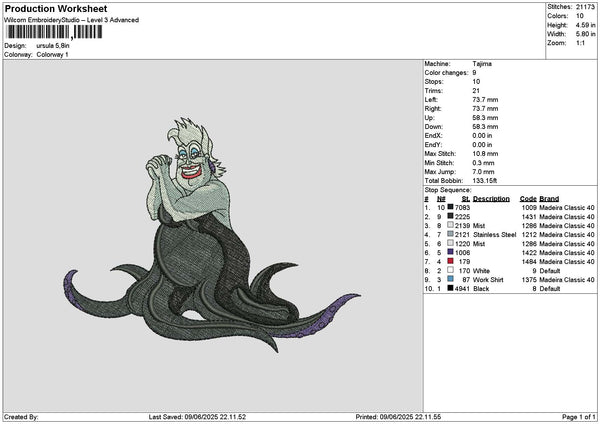Click the 'N#' column header
Image resolution: width=600 pixels, height=424 pixels.
point(441,199)
